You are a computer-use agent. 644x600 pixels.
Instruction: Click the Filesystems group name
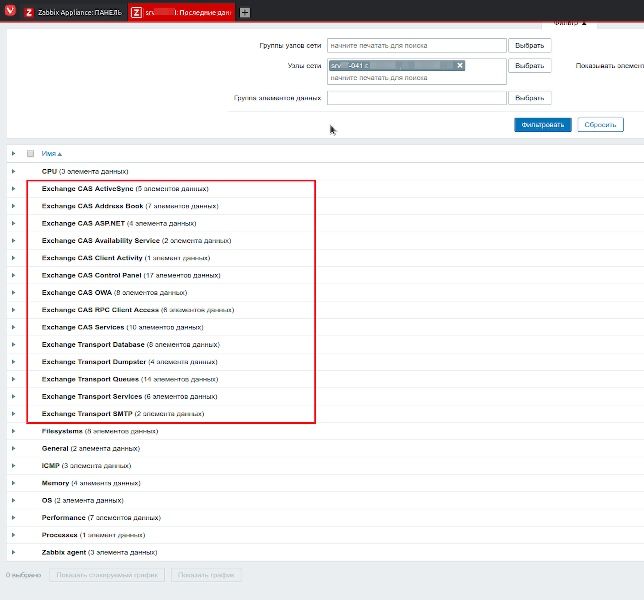tap(62, 431)
